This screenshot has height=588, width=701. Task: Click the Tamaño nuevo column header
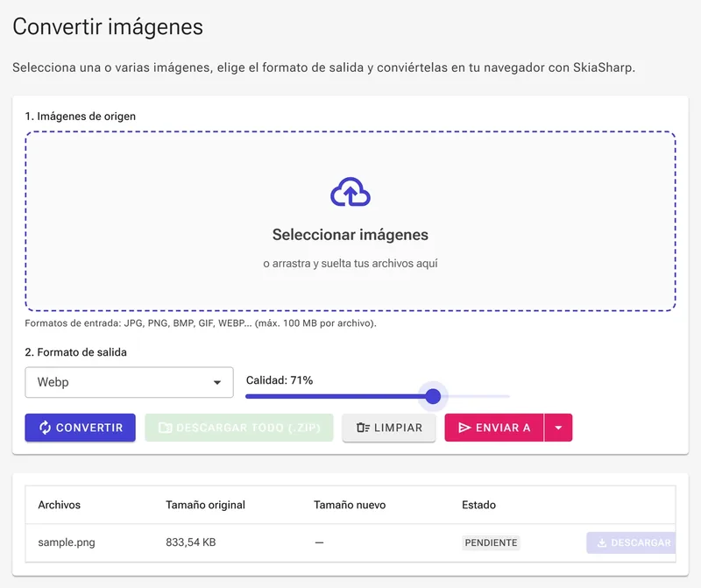coord(350,505)
